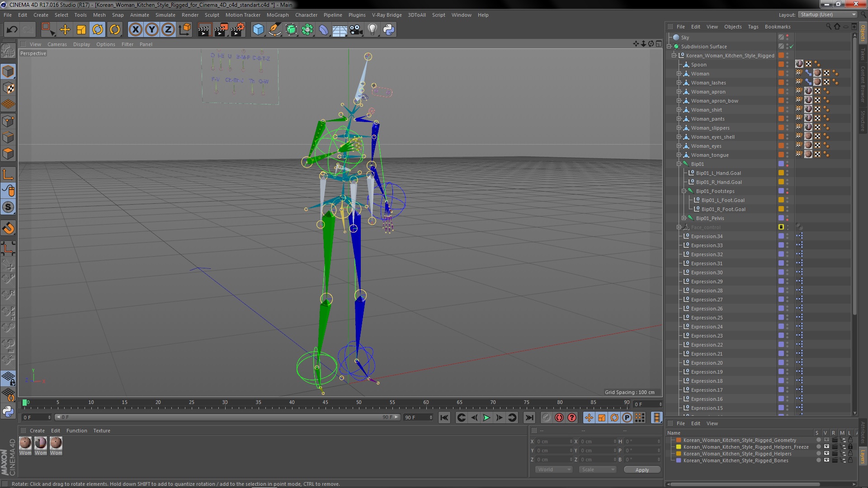Click the Apply button
The width and height of the screenshot is (868, 488).
[x=642, y=470]
